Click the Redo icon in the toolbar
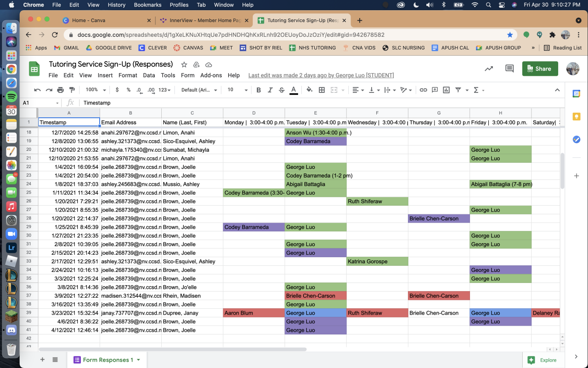588x368 pixels. pos(49,90)
